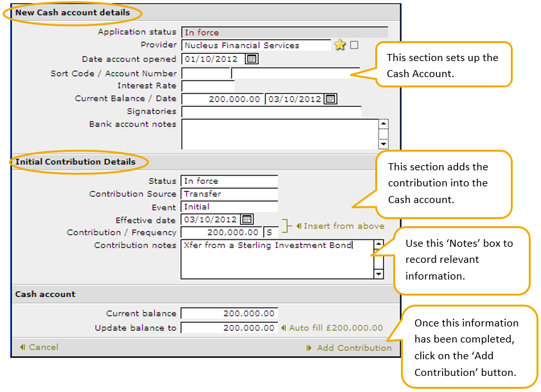Click the Frequency field showing S
The width and height of the screenshot is (541, 392).
[271, 233]
